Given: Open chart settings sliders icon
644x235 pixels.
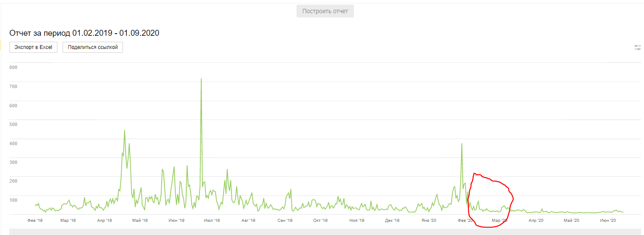Looking at the screenshot, I should [638, 48].
